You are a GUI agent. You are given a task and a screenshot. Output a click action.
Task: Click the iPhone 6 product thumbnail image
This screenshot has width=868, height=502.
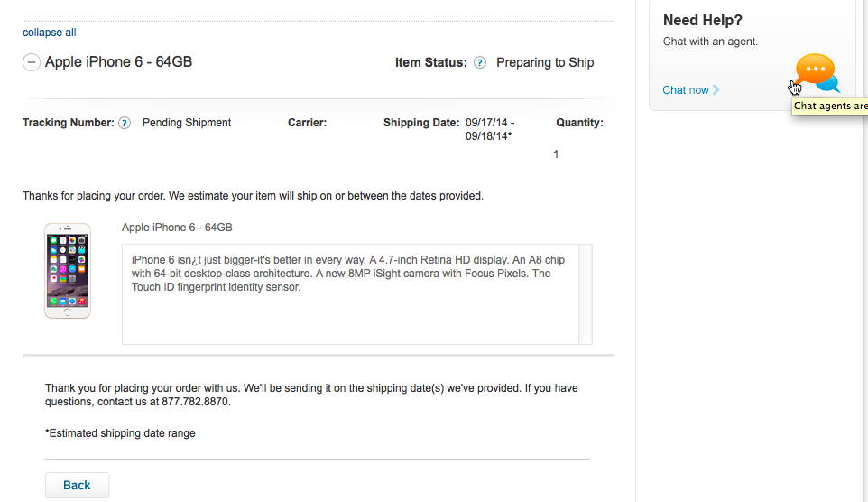(x=68, y=270)
